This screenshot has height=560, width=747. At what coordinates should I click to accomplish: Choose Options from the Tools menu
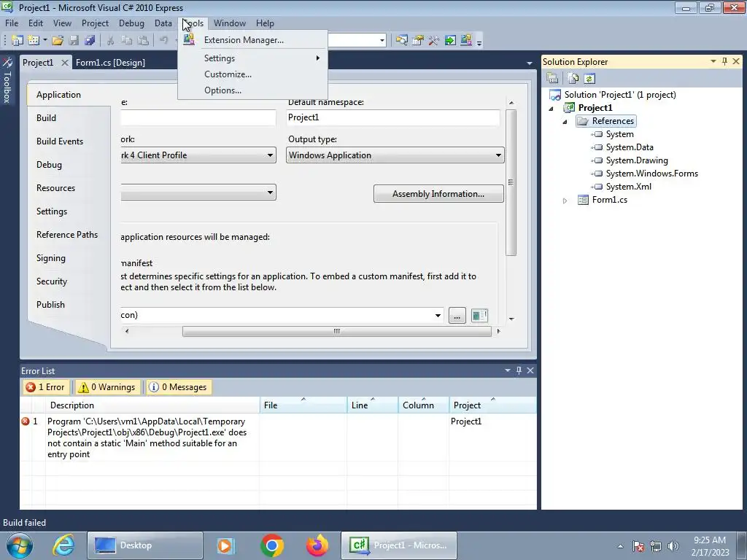coord(253,90)
